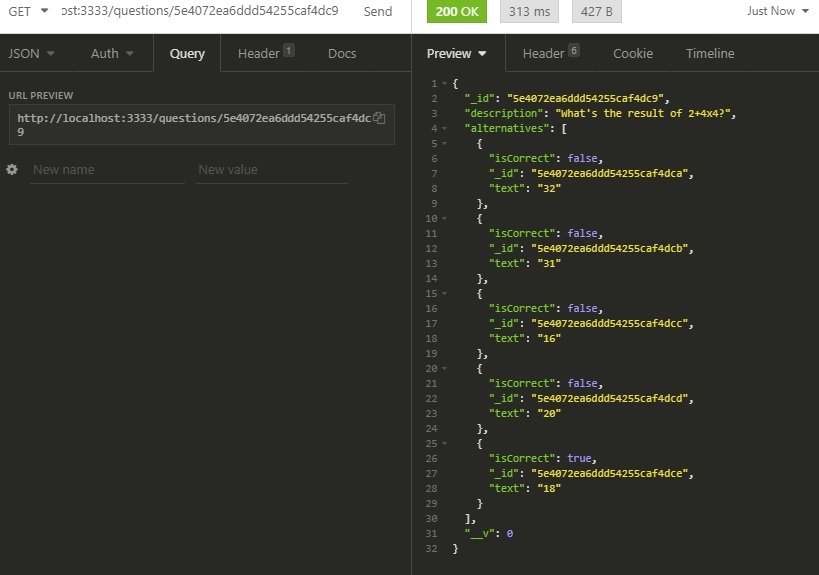Click the 200 OK status badge

(x=457, y=11)
